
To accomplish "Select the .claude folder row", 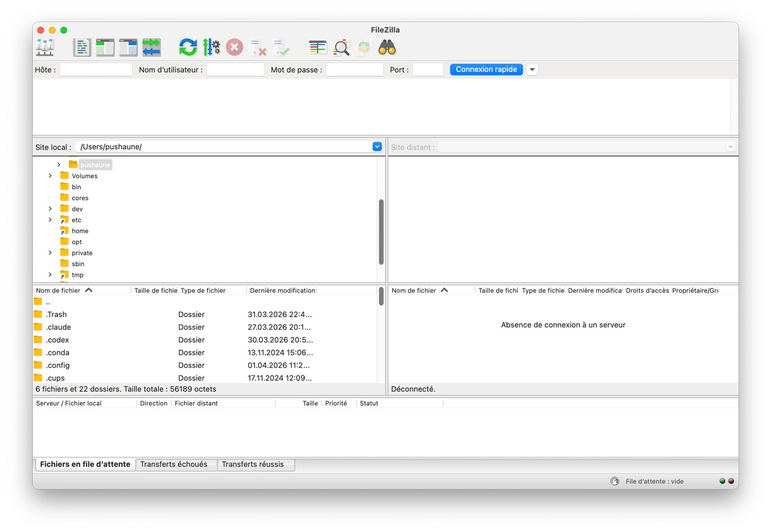I will (205, 327).
